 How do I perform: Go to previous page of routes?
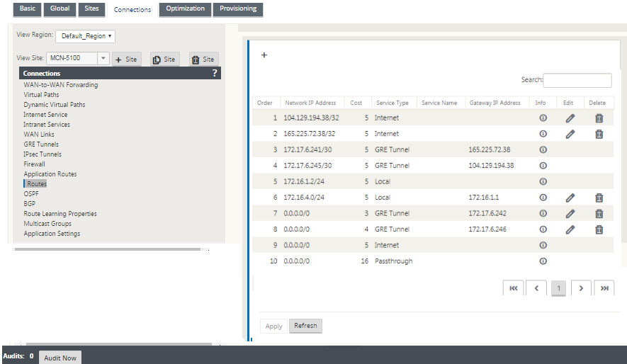click(536, 288)
